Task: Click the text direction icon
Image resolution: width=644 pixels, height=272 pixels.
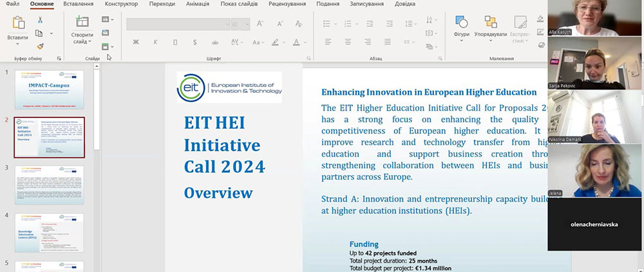Action: [x=429, y=20]
